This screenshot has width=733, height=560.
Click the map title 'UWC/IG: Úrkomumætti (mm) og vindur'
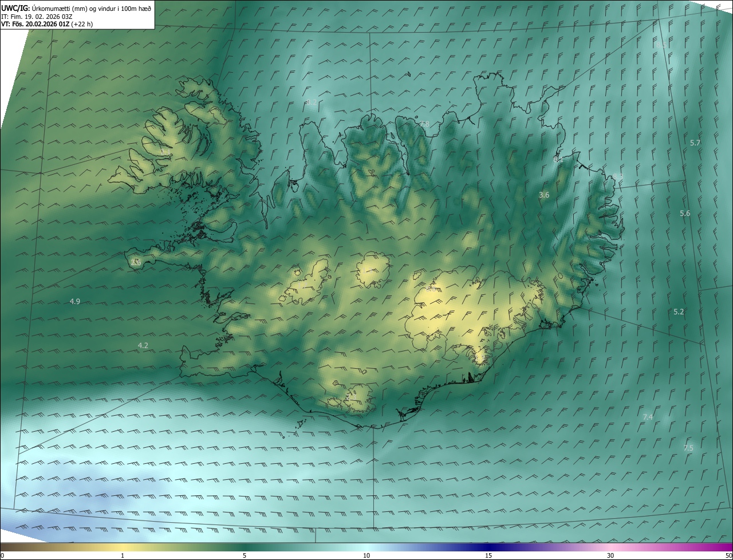point(76,7)
